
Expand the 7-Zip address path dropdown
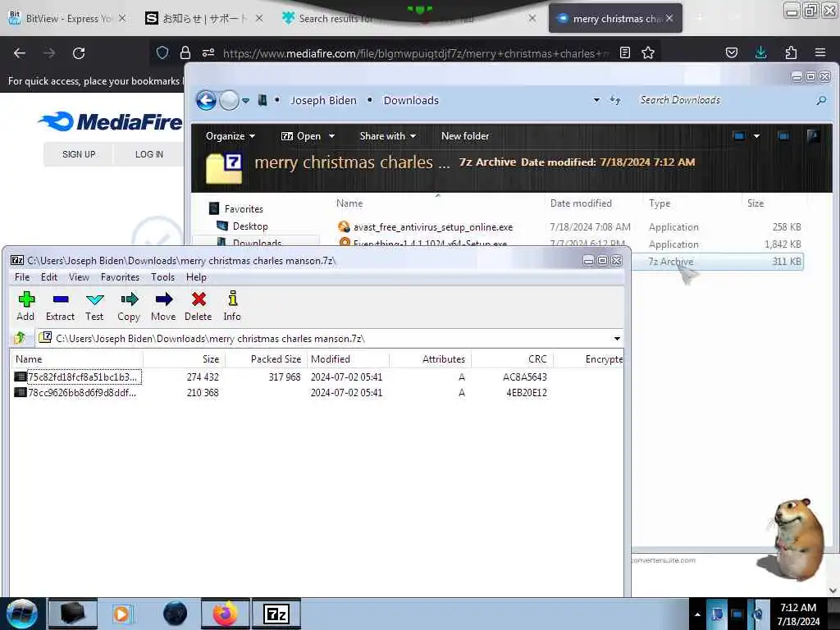(x=617, y=339)
